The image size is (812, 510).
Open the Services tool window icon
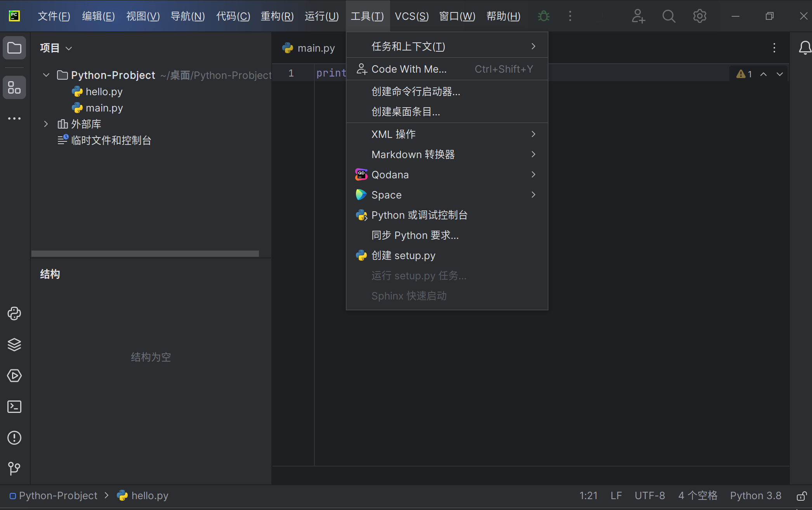coord(14,376)
